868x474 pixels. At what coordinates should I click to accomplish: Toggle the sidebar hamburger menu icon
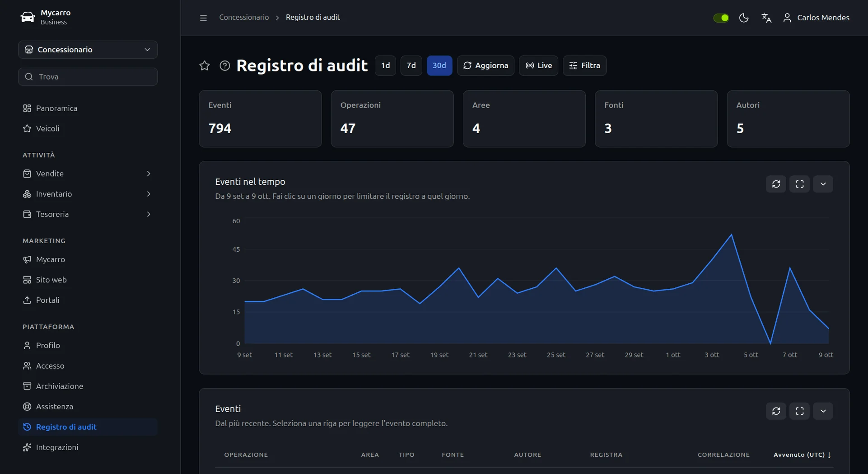203,18
